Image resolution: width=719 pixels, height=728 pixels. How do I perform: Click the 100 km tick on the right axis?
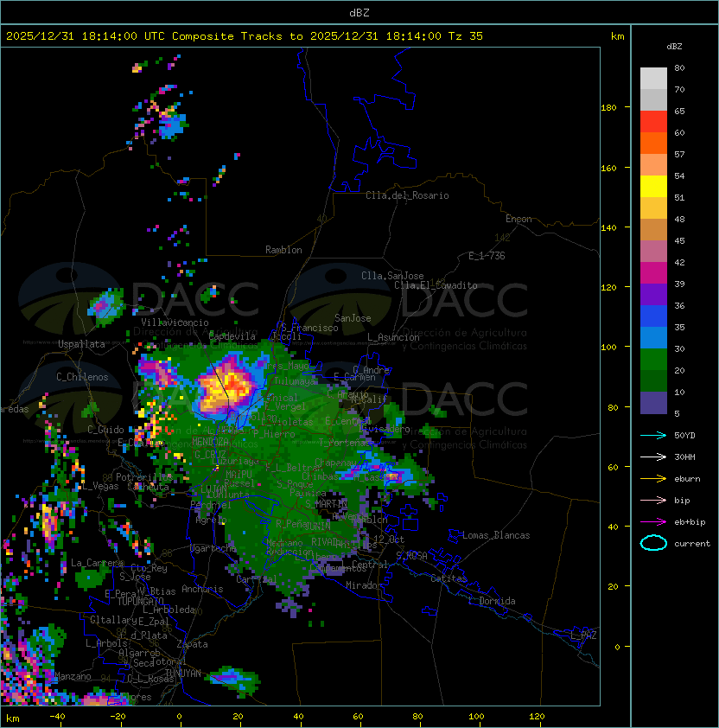pos(608,348)
